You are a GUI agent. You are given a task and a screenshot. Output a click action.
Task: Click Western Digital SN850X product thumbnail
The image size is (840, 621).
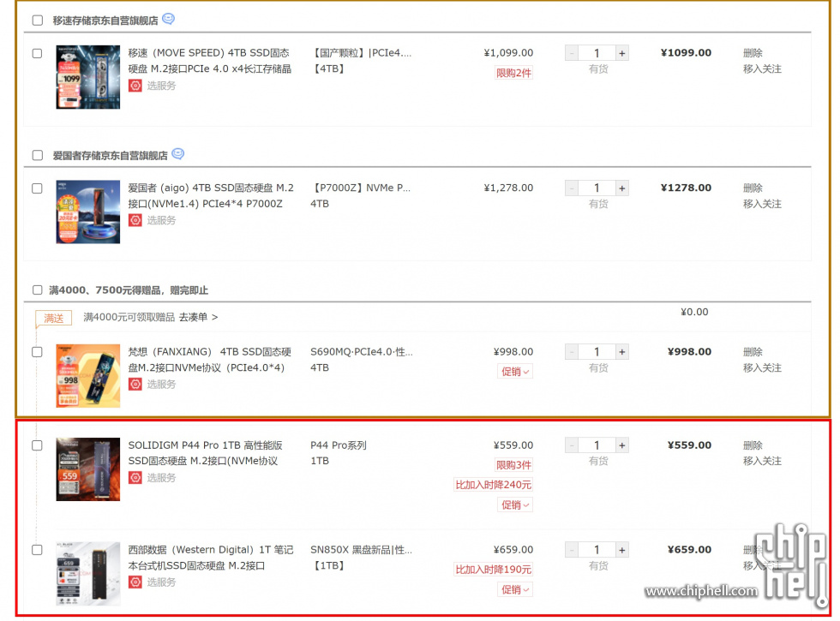tap(87, 574)
